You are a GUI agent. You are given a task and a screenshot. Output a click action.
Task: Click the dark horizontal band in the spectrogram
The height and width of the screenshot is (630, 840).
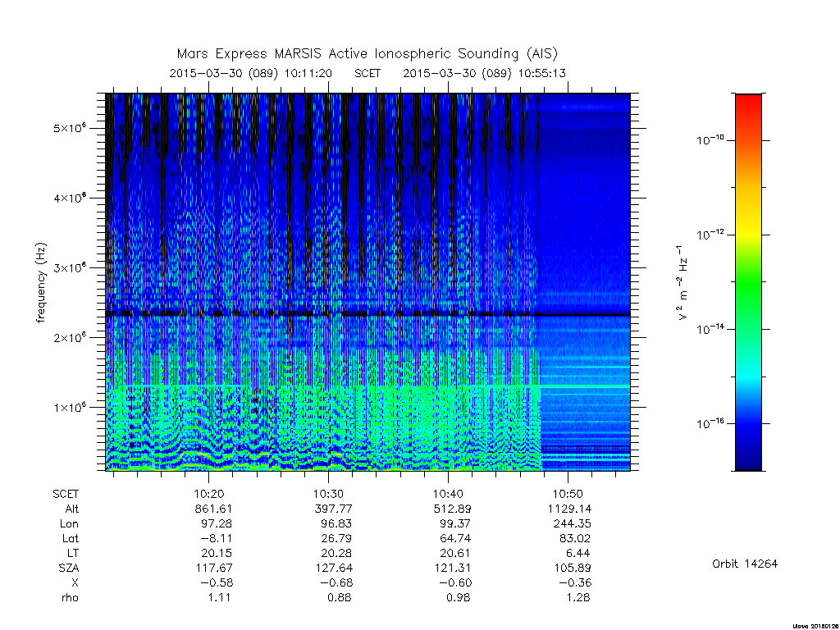(x=367, y=314)
